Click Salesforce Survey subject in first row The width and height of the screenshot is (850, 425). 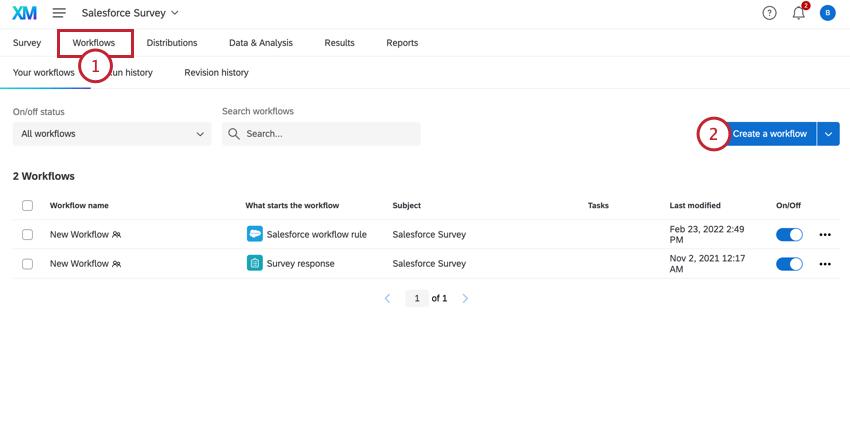(x=429, y=235)
